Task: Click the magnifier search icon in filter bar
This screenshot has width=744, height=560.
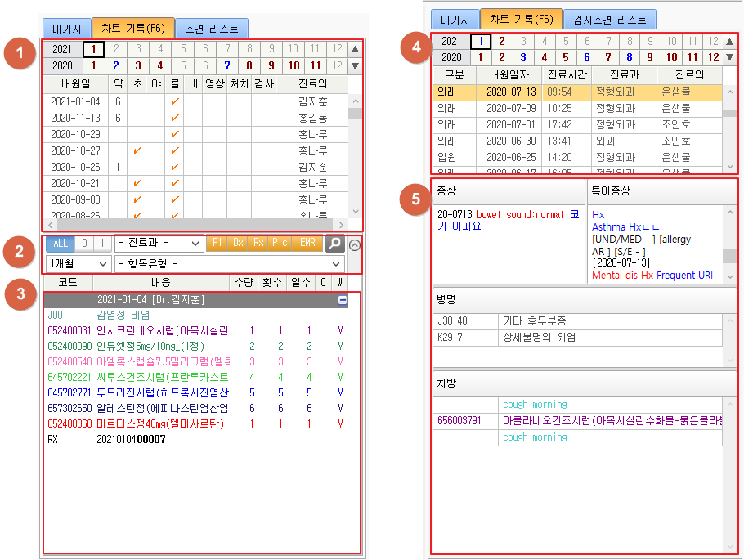Action: [x=334, y=244]
